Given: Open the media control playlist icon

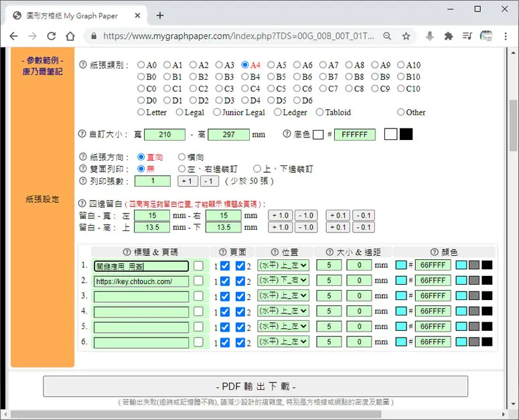Looking at the screenshot, I should pos(467,36).
